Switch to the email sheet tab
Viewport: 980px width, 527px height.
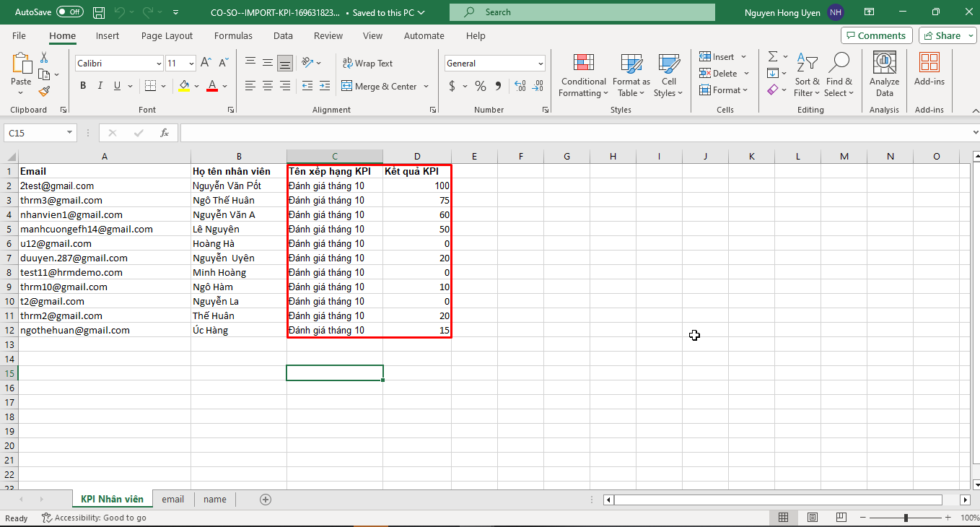coord(172,499)
